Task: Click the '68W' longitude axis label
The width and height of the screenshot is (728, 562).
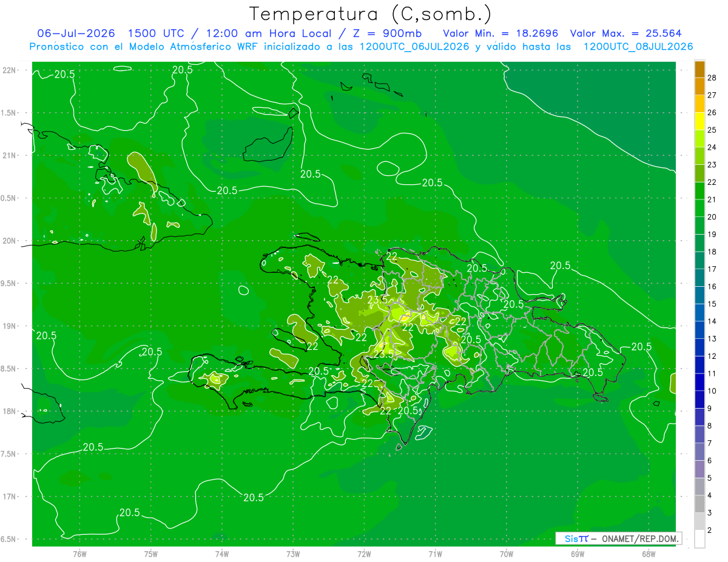Action: pyautogui.click(x=649, y=554)
